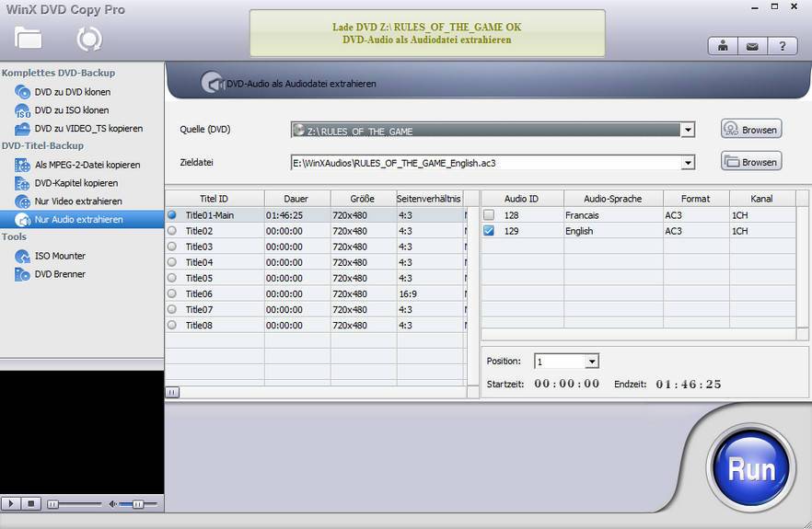
Task: Click the Größe column header
Action: [364, 198]
